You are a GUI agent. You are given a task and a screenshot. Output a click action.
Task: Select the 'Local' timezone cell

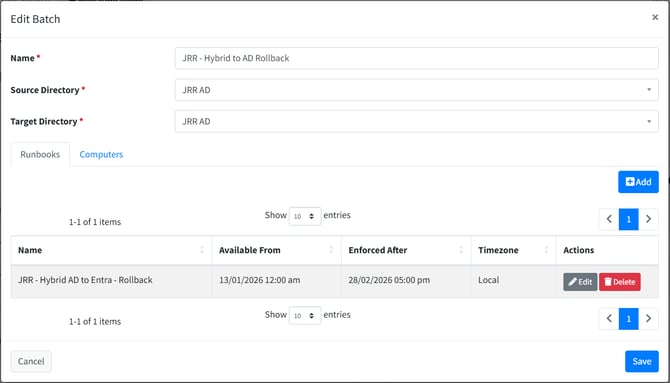514,281
